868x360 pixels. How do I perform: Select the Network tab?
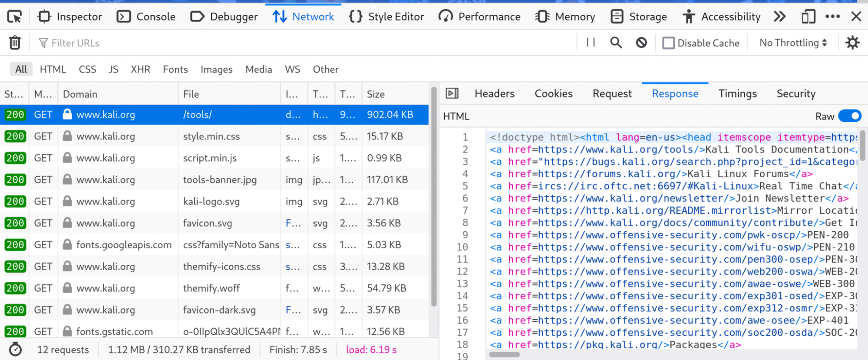click(304, 17)
